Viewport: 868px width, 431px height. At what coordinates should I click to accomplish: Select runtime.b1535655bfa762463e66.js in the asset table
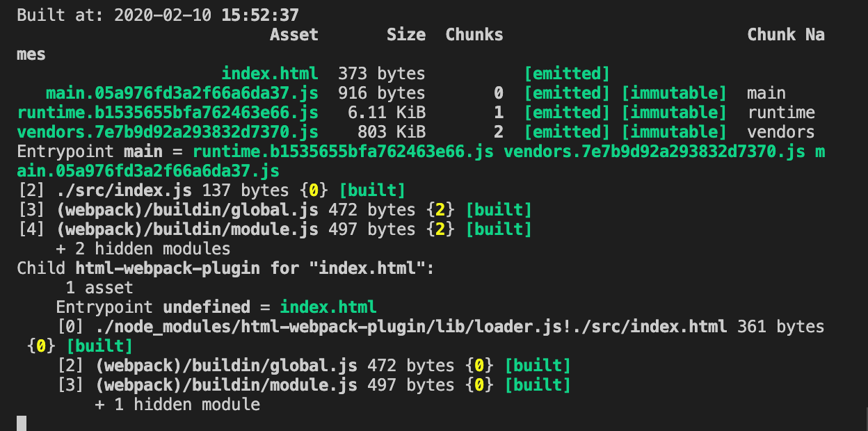coord(168,112)
